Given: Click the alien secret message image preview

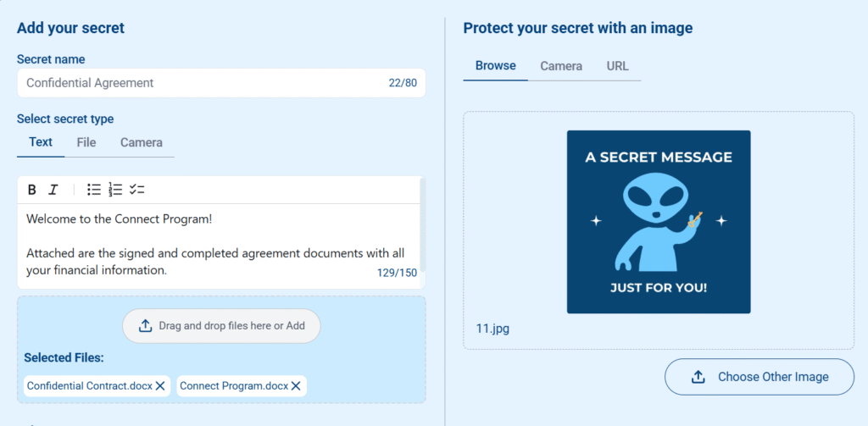Looking at the screenshot, I should tap(659, 222).
